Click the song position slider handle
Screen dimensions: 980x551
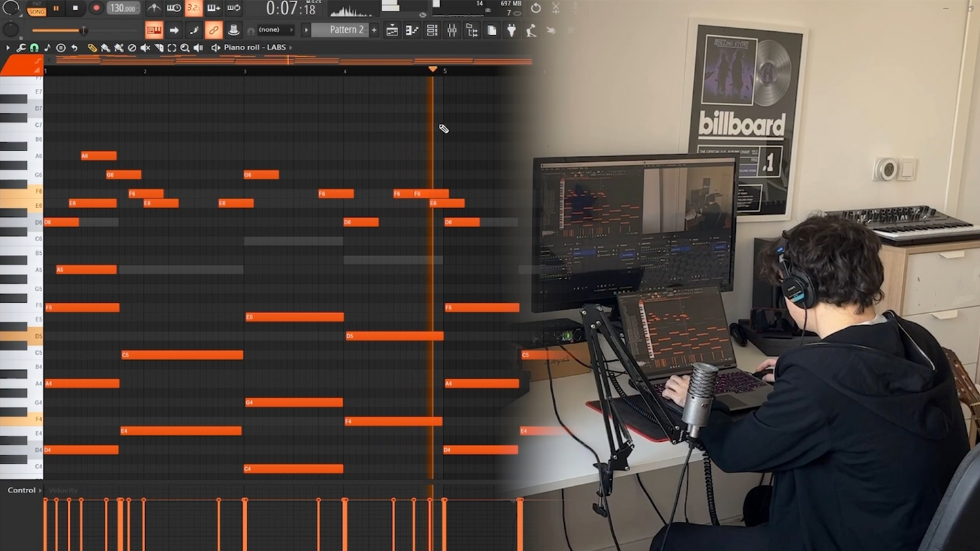tap(83, 30)
